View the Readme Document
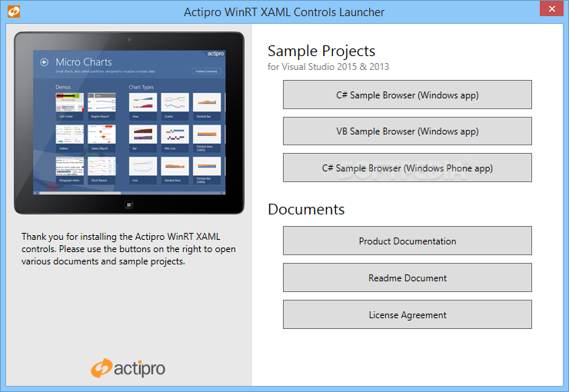Viewport: 569px width, 392px height. coord(408,277)
